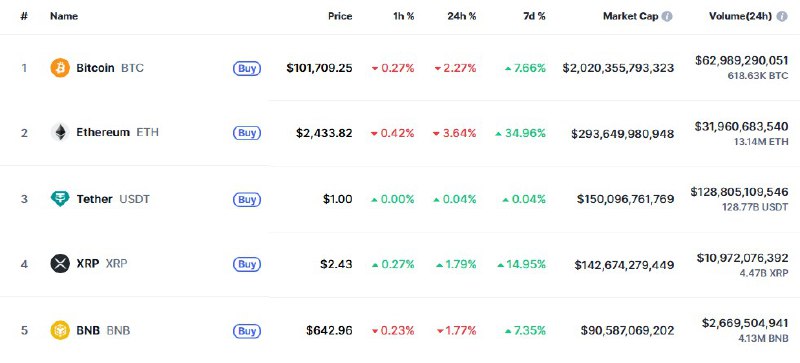Click the Ethereum diamond logo icon
Image resolution: width=800 pixels, height=363 pixels.
pyautogui.click(x=60, y=133)
